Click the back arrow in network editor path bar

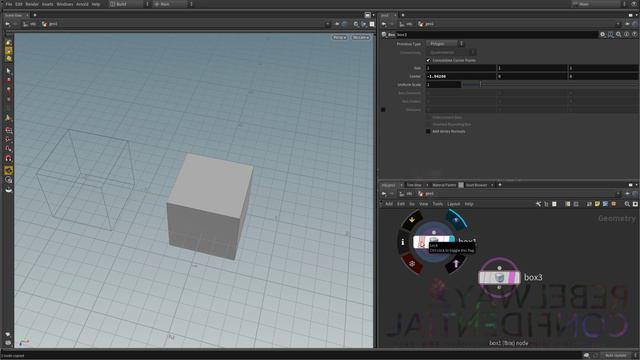point(384,194)
